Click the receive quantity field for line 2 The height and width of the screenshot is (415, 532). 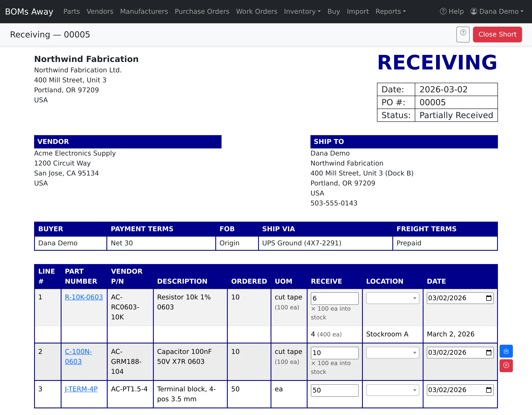(334, 353)
